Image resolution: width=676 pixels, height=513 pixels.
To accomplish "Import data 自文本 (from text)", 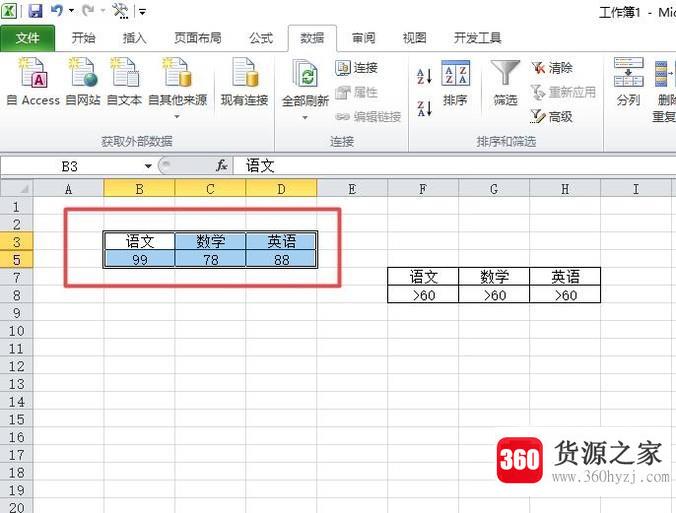I will click(124, 82).
